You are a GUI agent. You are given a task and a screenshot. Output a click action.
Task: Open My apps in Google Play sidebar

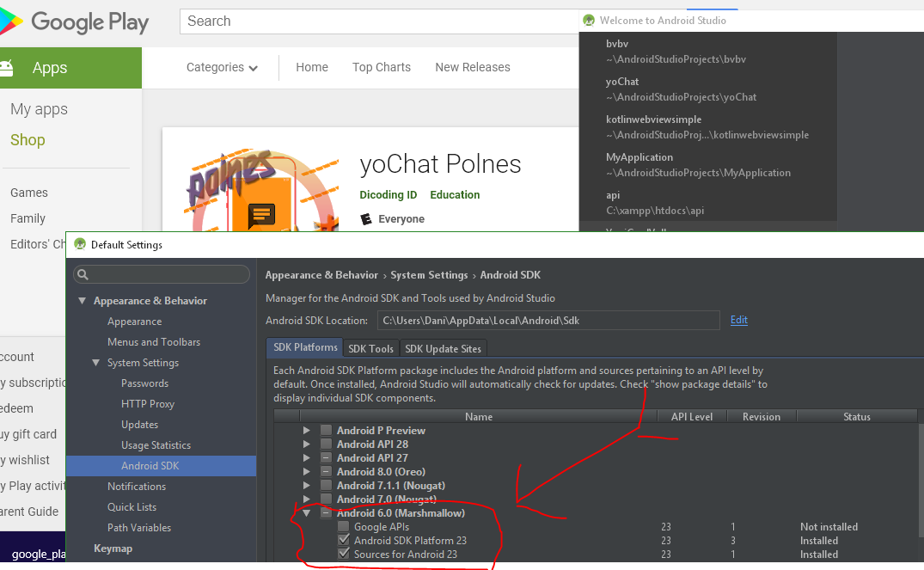39,110
